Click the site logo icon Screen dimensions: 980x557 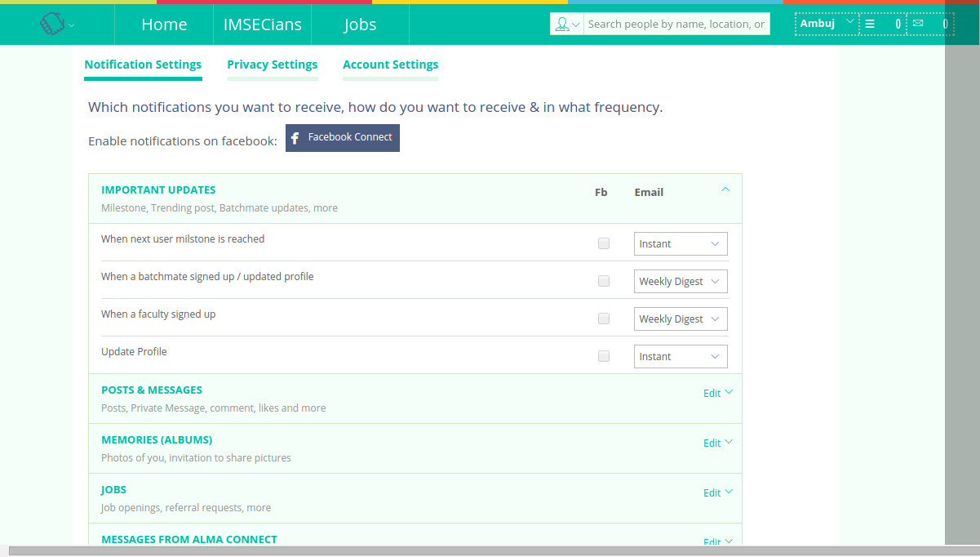pyautogui.click(x=51, y=24)
